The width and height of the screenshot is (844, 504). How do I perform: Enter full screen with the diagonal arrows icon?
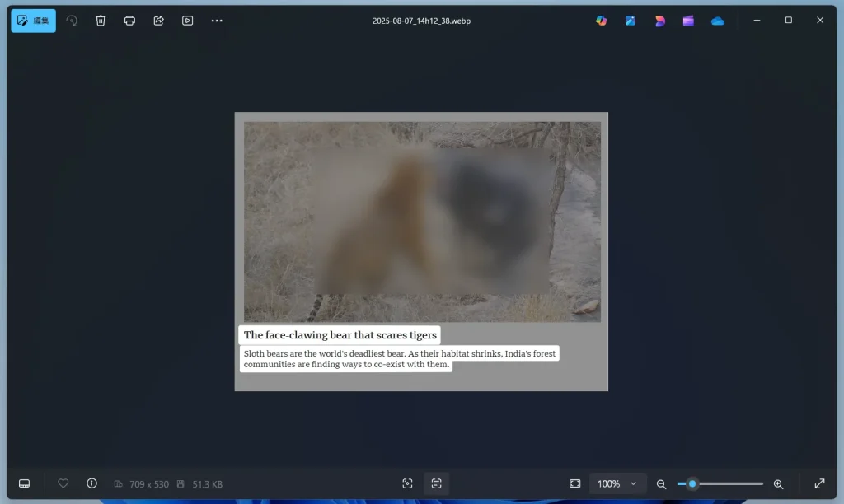pyautogui.click(x=819, y=483)
